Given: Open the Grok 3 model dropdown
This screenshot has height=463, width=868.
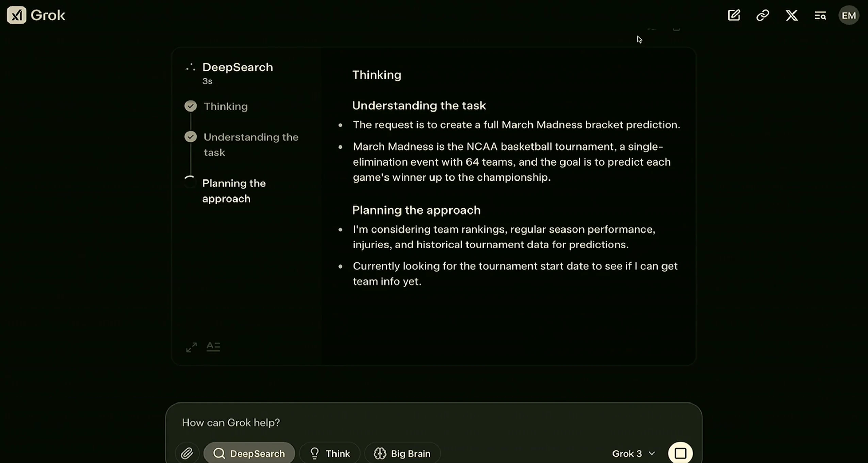Looking at the screenshot, I should [633, 453].
